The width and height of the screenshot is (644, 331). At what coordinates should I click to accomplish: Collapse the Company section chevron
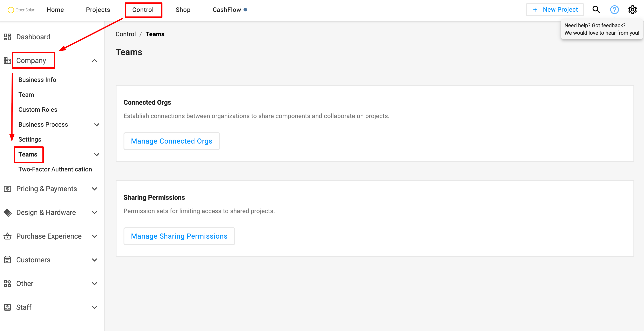(x=95, y=60)
